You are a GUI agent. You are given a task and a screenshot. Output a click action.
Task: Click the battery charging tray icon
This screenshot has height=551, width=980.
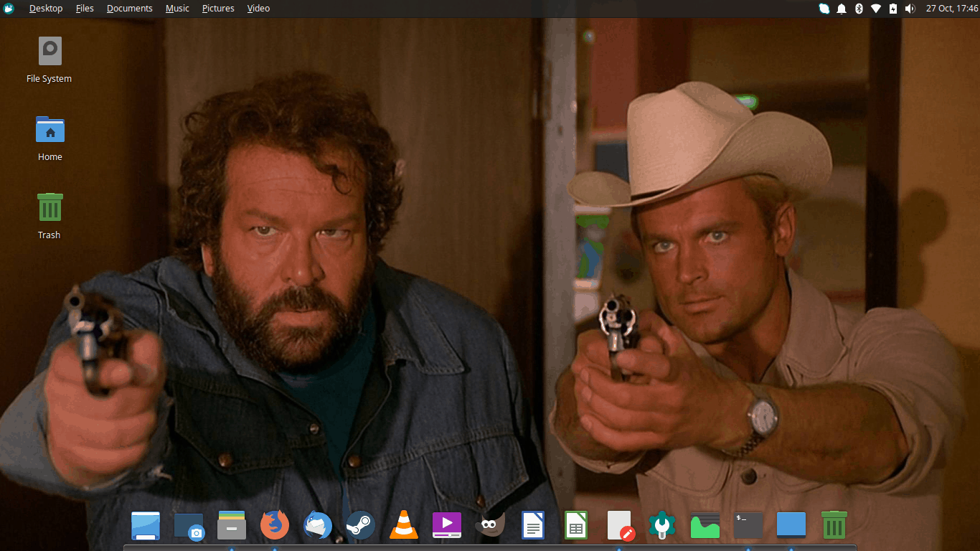point(893,9)
